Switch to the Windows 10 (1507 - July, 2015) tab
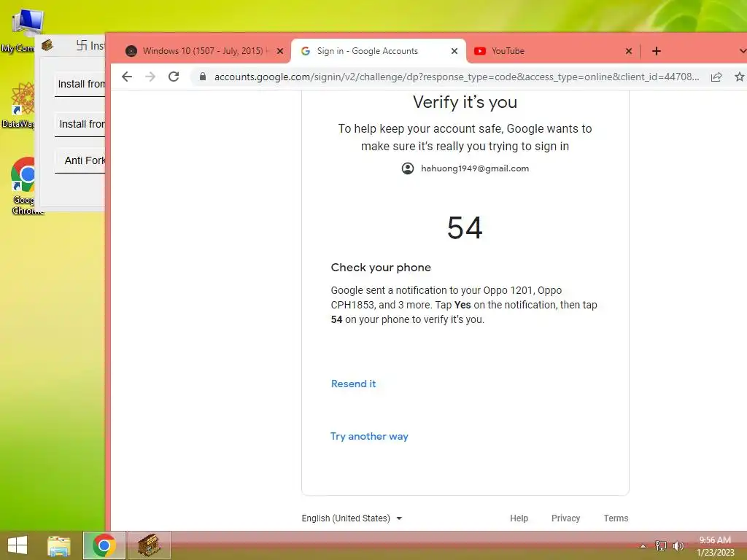 pyautogui.click(x=204, y=51)
